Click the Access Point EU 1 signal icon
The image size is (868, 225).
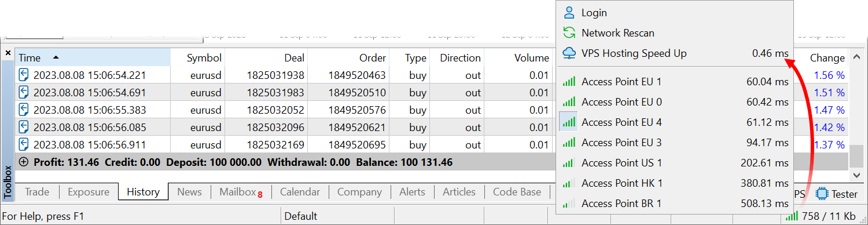(x=569, y=82)
